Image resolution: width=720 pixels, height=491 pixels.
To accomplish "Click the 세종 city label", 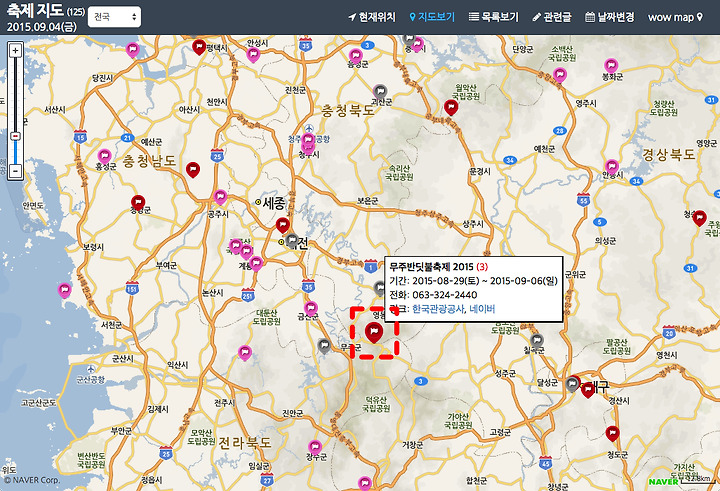I will [274, 203].
